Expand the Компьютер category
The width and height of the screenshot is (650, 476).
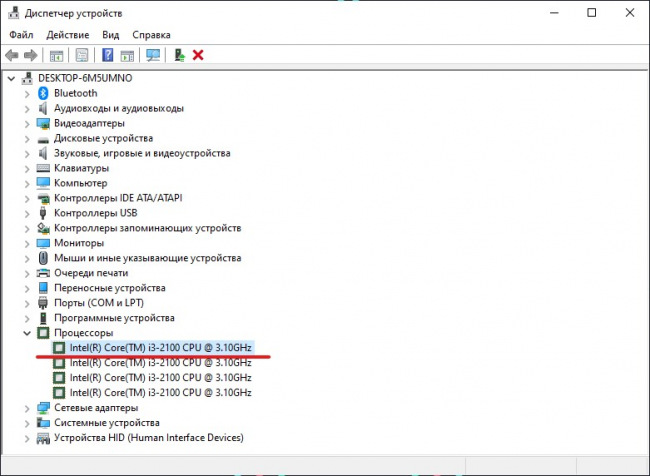[x=27, y=183]
